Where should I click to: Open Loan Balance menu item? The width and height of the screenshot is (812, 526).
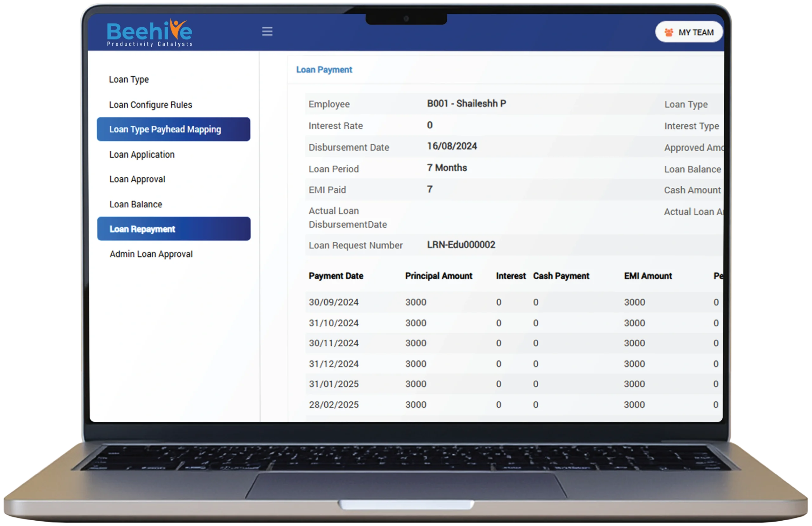[x=135, y=204]
